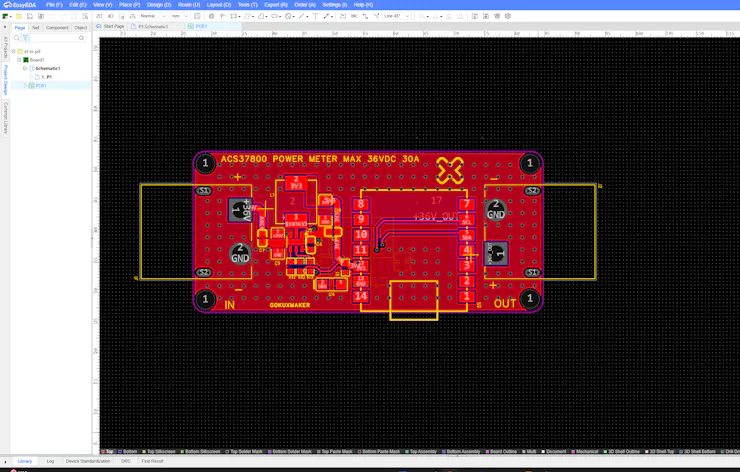Select the Mechanical layer
The width and height of the screenshot is (740, 472).
click(584, 452)
